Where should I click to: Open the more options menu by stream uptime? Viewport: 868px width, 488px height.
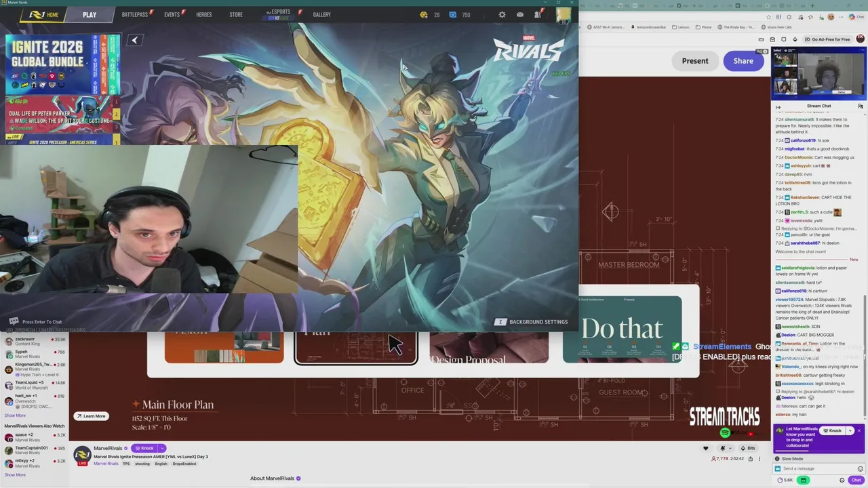coord(759,459)
